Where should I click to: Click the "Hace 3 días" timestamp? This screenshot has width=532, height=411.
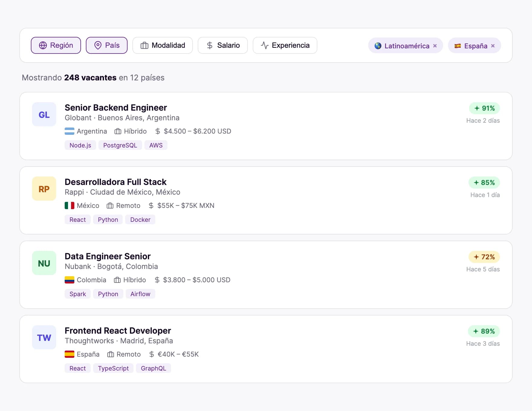tap(483, 344)
